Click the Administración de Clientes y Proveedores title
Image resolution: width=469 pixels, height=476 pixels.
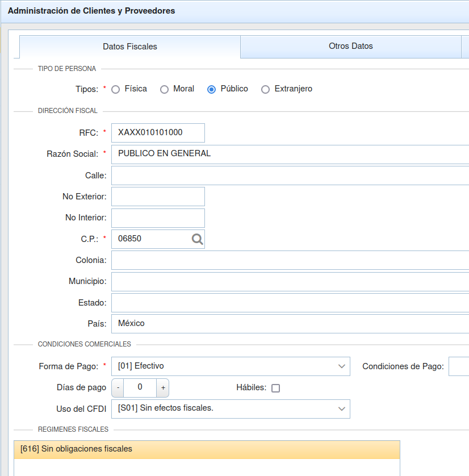click(x=91, y=11)
